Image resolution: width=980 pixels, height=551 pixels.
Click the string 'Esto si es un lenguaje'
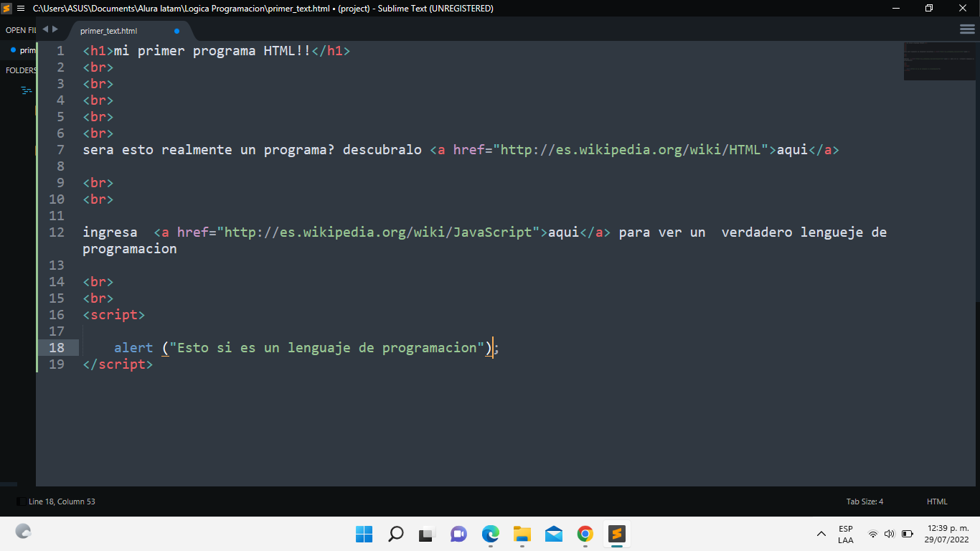[264, 348]
